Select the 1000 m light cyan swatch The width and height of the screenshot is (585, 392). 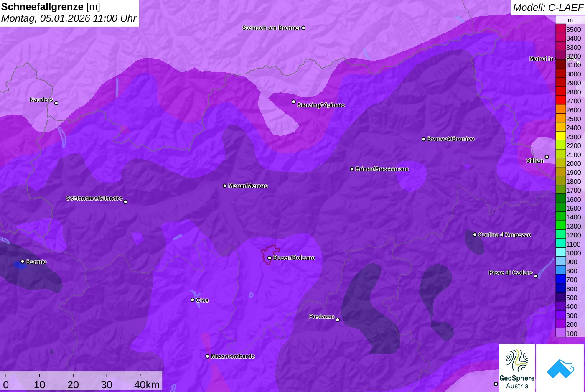coord(560,252)
